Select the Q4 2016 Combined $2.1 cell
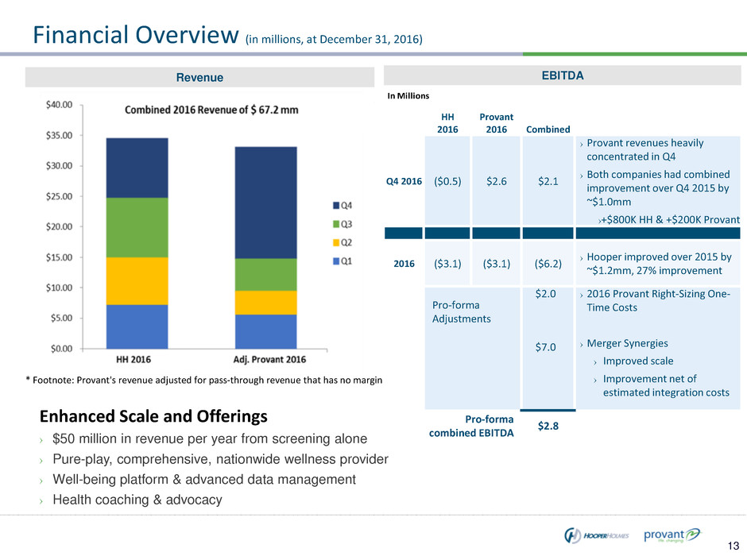This screenshot has height=560, width=747. click(547, 180)
